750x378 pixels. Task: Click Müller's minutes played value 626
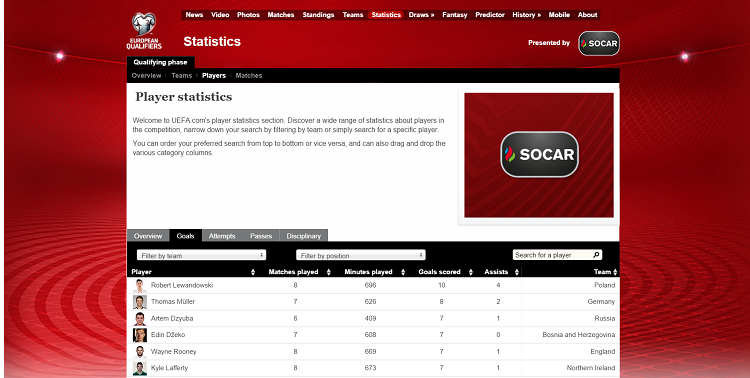[x=370, y=302]
